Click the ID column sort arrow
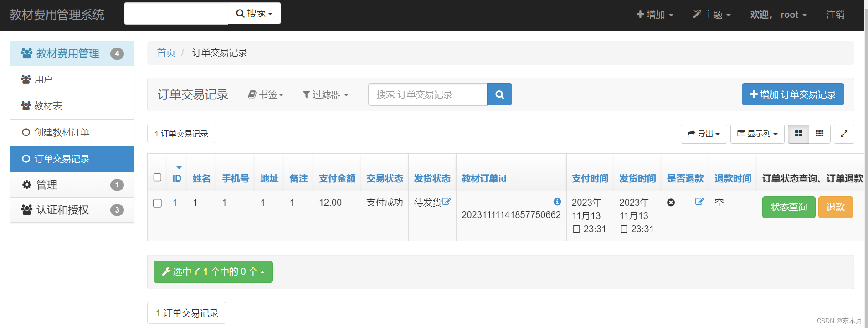 pos(179,167)
